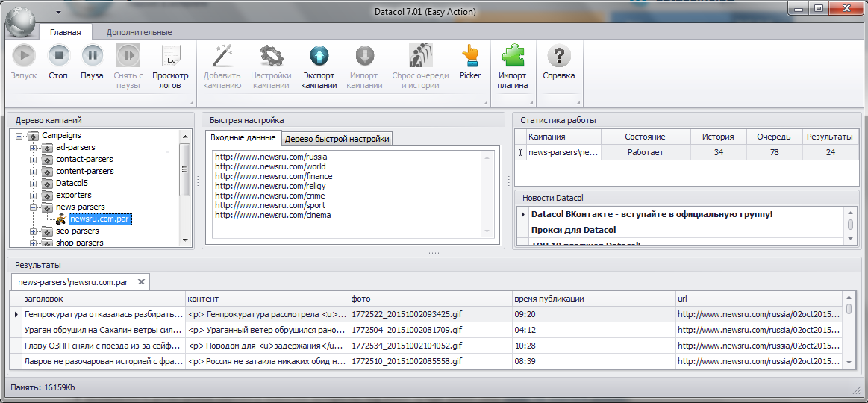The width and height of the screenshot is (868, 403).
Task: Click the 08:39 publication time cell
Action: 594,361
